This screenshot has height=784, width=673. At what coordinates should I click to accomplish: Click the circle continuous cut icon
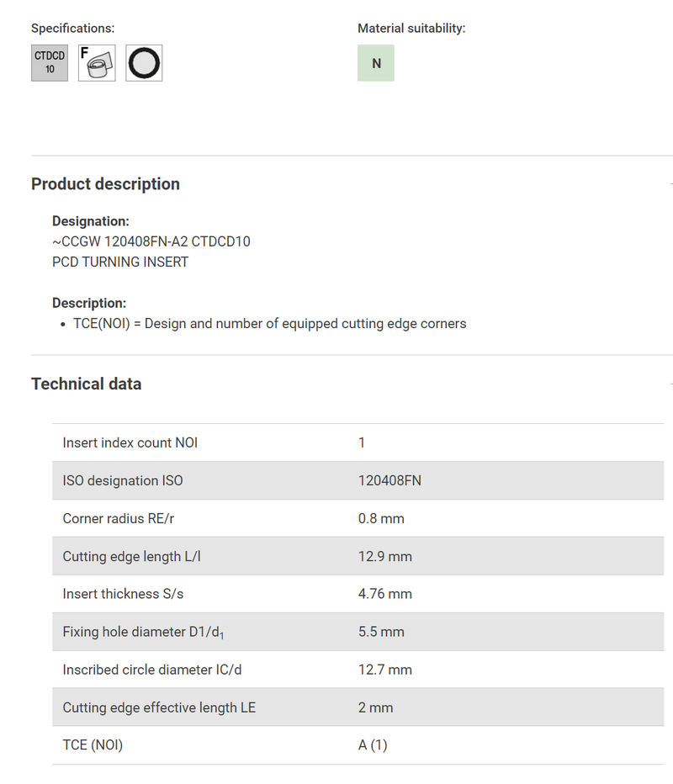[x=144, y=63]
